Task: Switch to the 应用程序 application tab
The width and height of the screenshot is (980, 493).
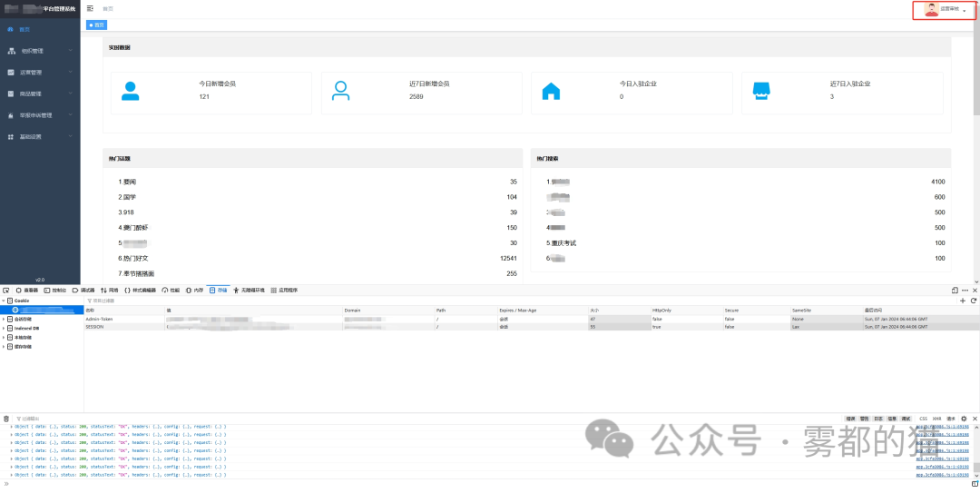Action: click(x=284, y=291)
